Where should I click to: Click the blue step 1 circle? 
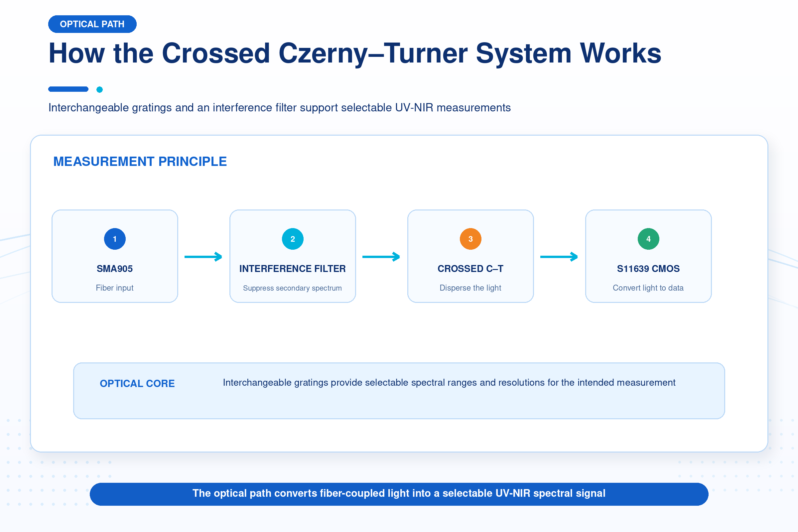115,239
